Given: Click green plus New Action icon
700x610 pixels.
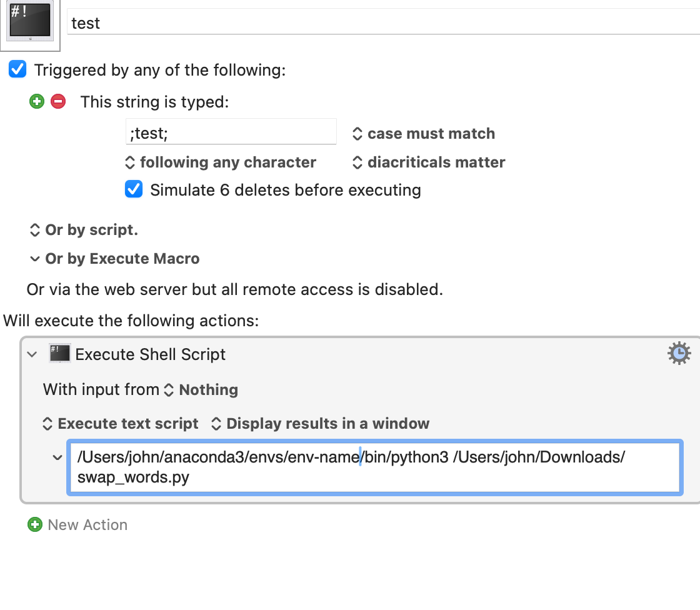Looking at the screenshot, I should [x=35, y=524].
